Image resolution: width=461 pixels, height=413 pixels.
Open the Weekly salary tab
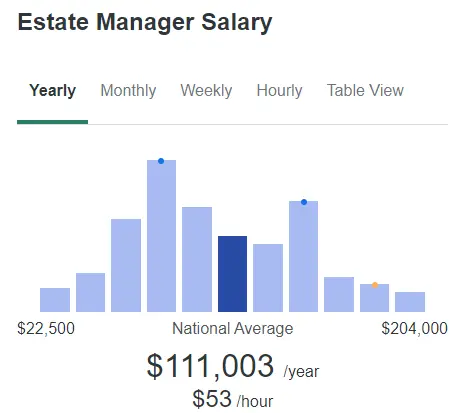(x=206, y=91)
